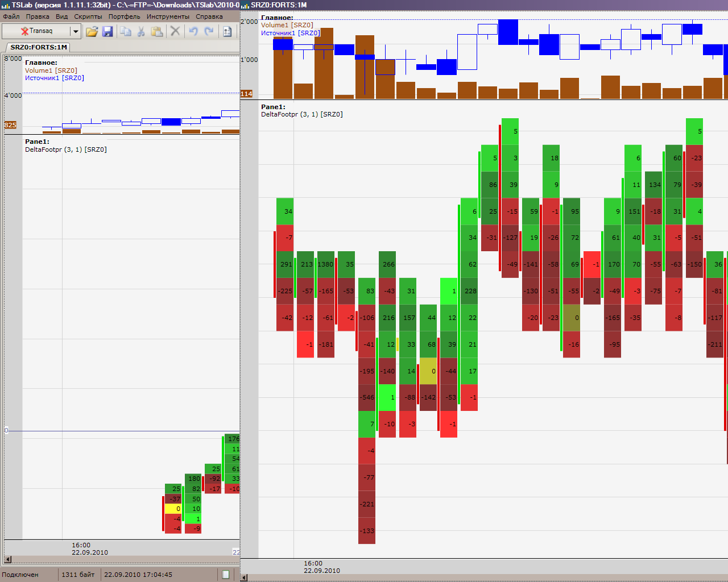The height and width of the screenshot is (582, 728).
Task: Open the Инструменты menu
Action: (x=168, y=16)
